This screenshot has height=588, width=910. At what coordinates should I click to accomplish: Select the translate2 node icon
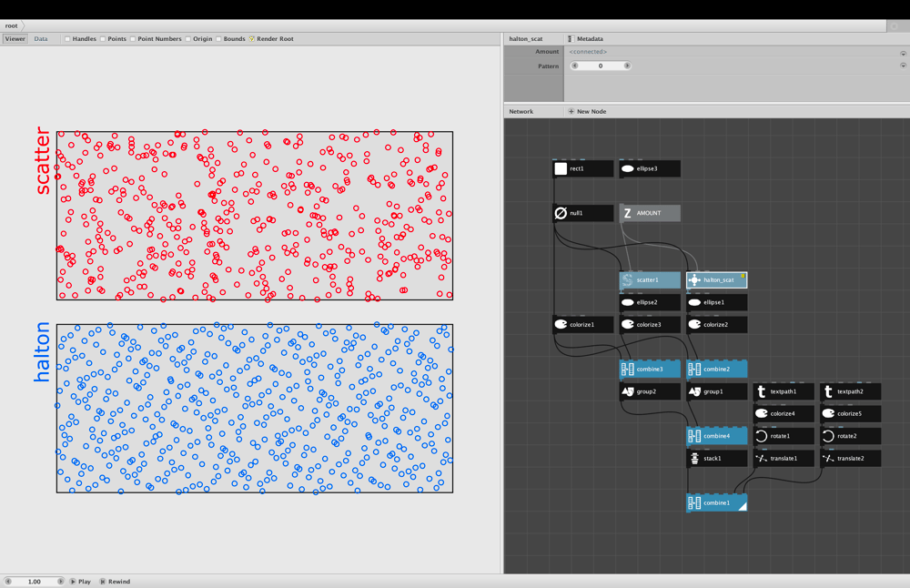[828, 459]
